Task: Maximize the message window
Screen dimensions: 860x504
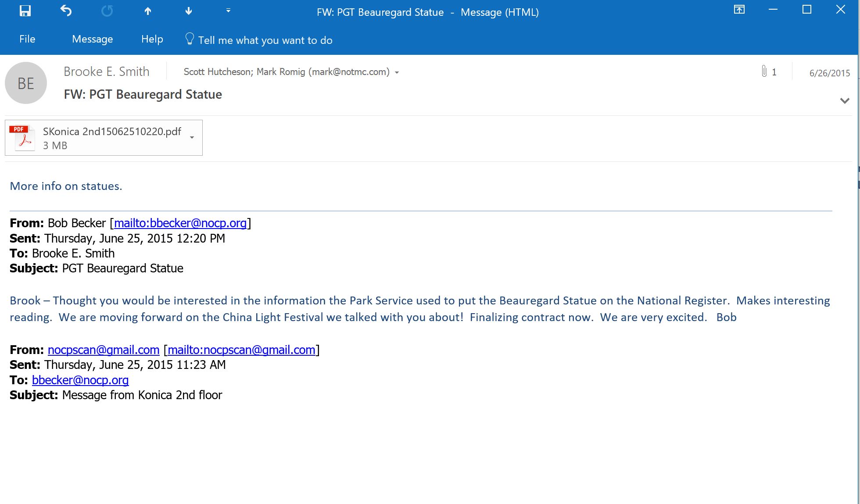Action: point(806,10)
